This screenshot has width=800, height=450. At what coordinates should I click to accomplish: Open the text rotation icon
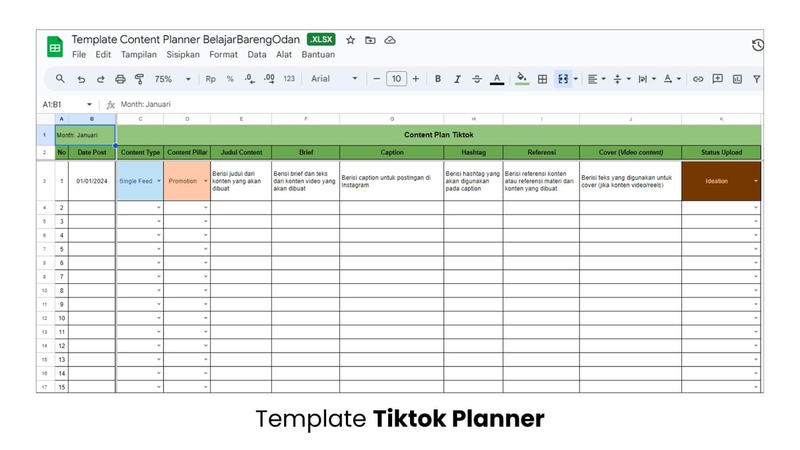[x=667, y=79]
